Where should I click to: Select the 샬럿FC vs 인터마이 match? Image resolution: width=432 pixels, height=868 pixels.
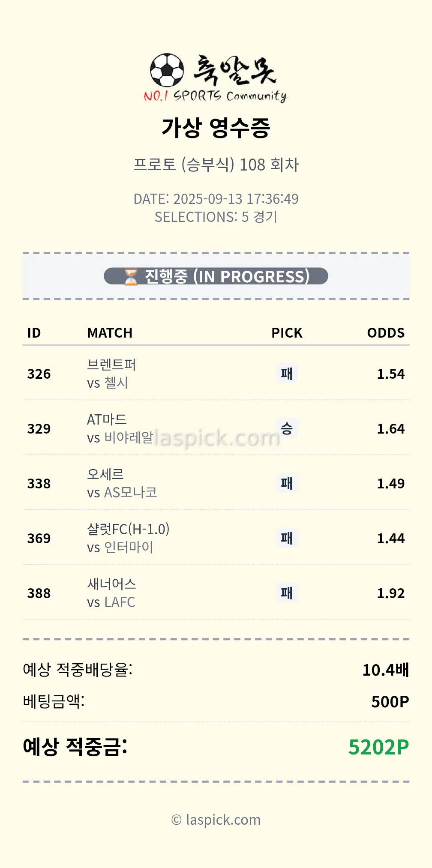128,538
